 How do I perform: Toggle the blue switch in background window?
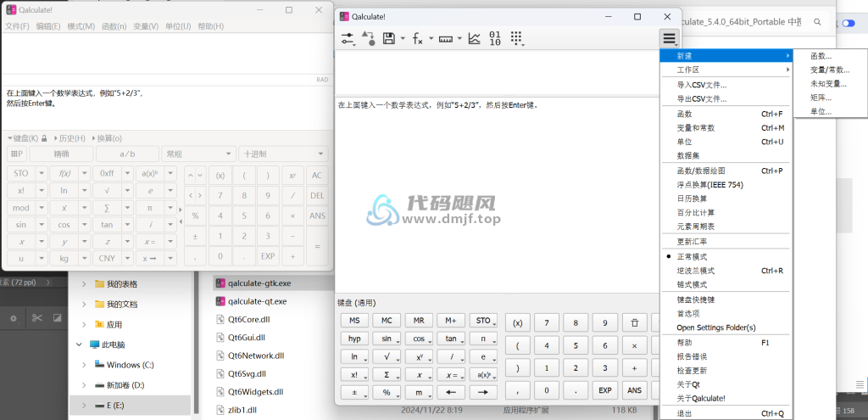tap(848, 23)
